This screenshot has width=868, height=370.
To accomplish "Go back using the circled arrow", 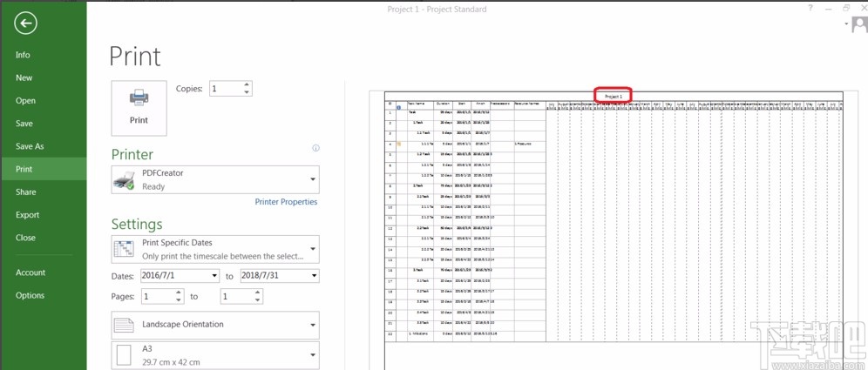I will tap(26, 24).
